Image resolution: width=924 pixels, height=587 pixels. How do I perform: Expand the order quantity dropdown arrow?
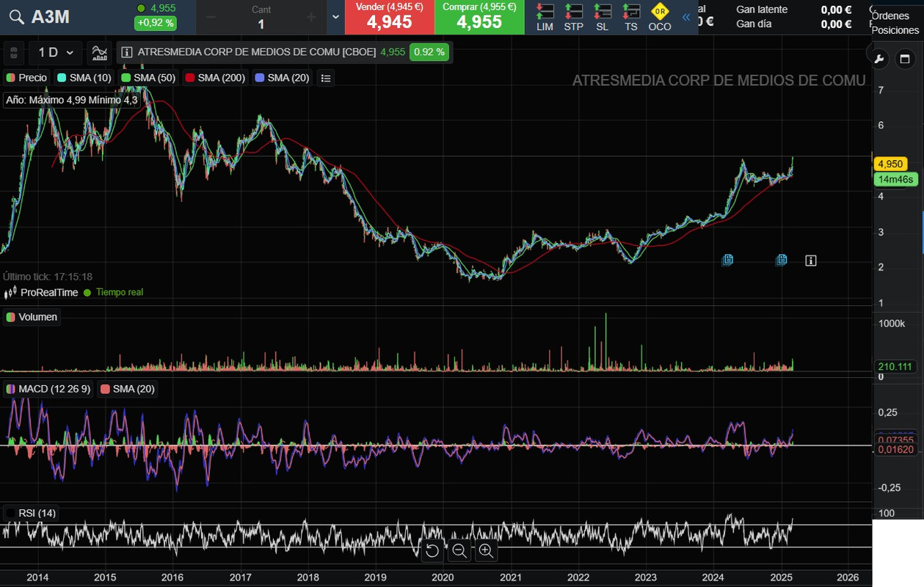[x=335, y=17]
